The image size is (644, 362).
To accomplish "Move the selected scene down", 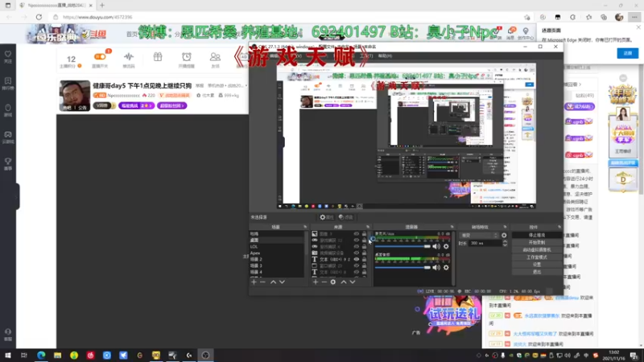I will (x=282, y=282).
